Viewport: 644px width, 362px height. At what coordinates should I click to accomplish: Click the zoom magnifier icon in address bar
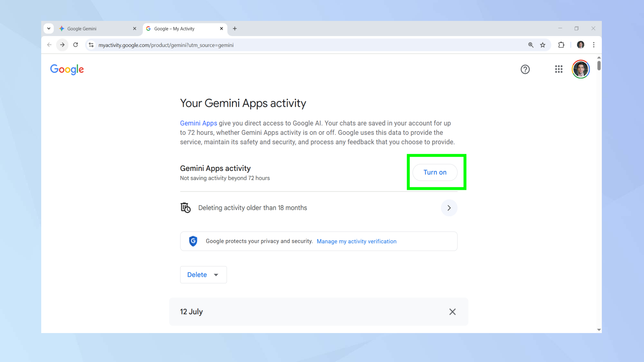(531, 45)
